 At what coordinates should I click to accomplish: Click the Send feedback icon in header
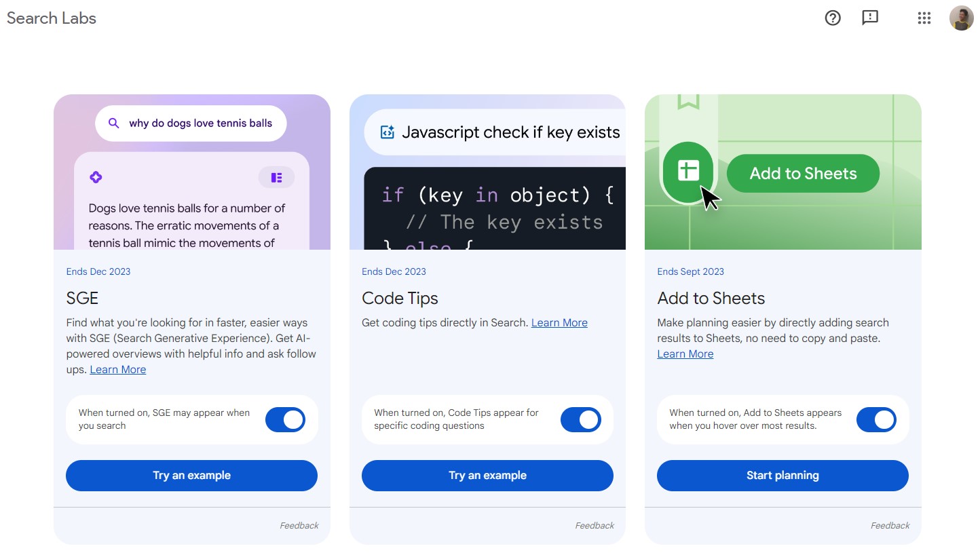[870, 18]
